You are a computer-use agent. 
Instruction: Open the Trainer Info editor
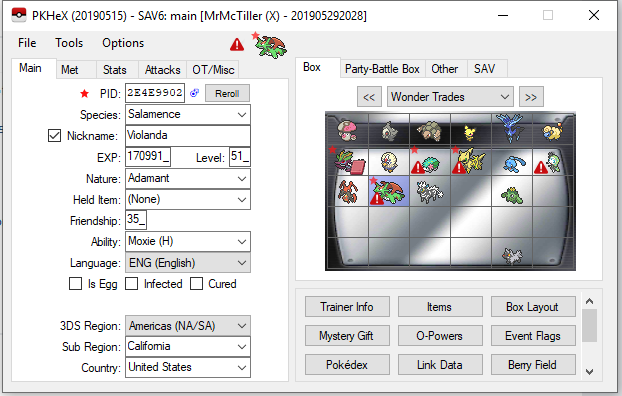(x=347, y=307)
